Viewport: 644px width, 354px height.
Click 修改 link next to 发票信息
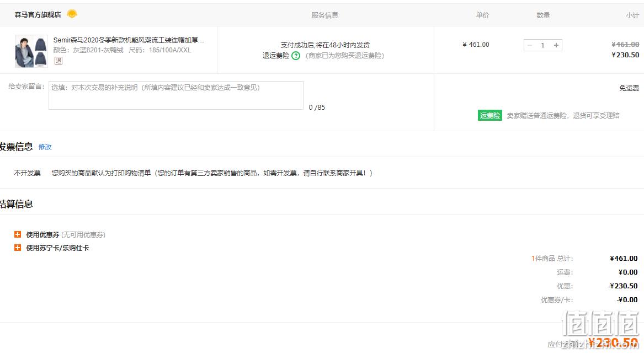coord(45,147)
